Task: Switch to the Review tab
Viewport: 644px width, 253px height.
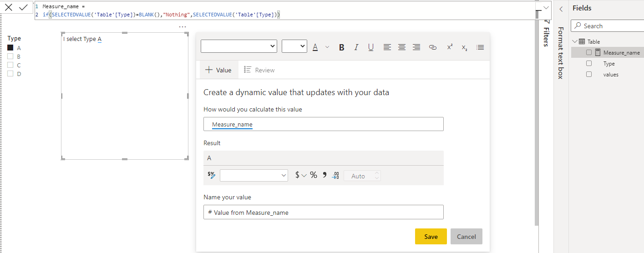Action: (259, 70)
